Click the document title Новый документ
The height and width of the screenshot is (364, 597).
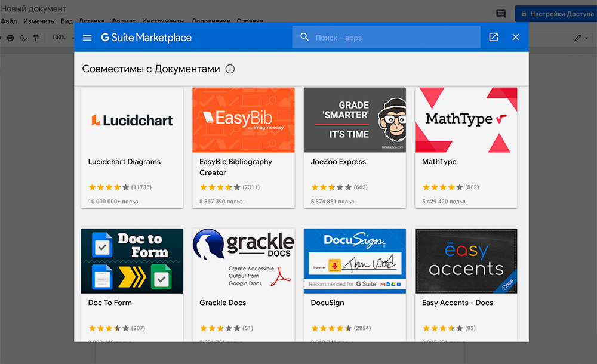(33, 8)
